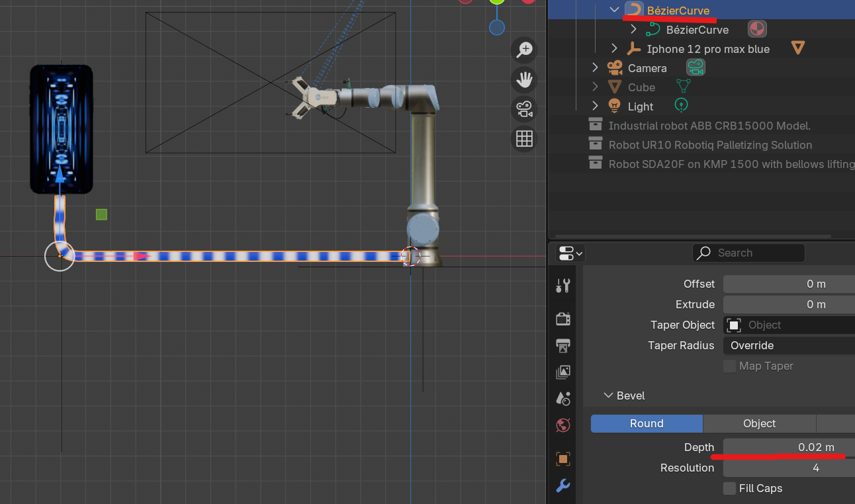Image resolution: width=855 pixels, height=504 pixels.
Task: Open the World properties tab (globe icon)
Action: 563,425
